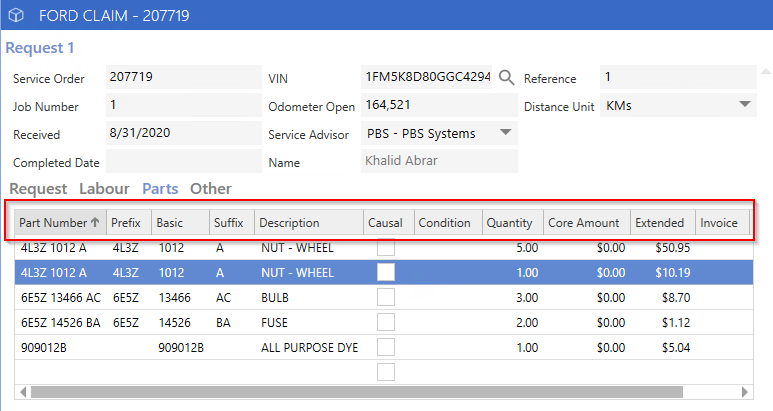Switch to the Request tab
The image size is (773, 411).
38,189
